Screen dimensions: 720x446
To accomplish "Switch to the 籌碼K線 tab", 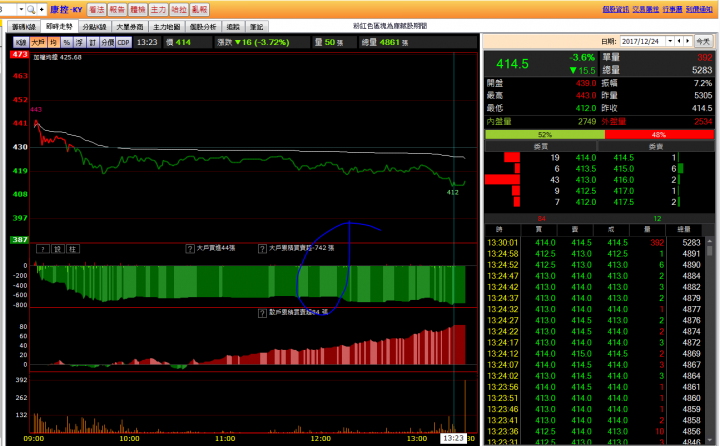I will pyautogui.click(x=24, y=27).
